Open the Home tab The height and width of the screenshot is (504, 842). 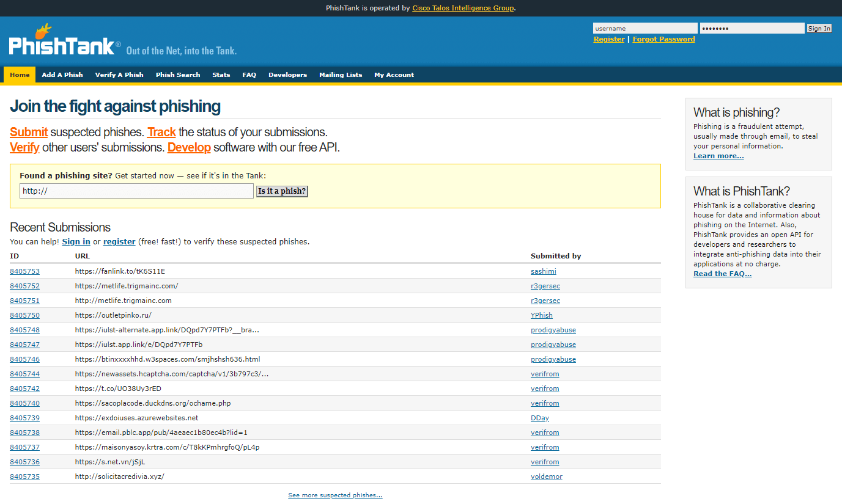coord(20,75)
